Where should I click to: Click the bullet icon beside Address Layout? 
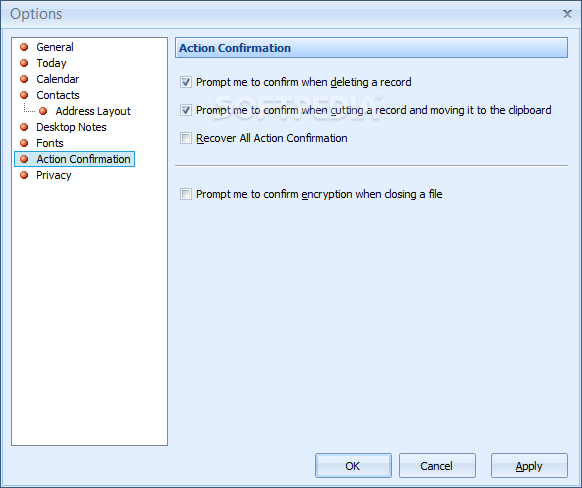pyautogui.click(x=43, y=111)
